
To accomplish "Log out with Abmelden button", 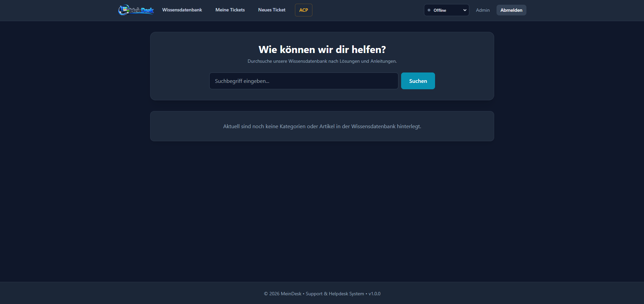I will coord(511,10).
